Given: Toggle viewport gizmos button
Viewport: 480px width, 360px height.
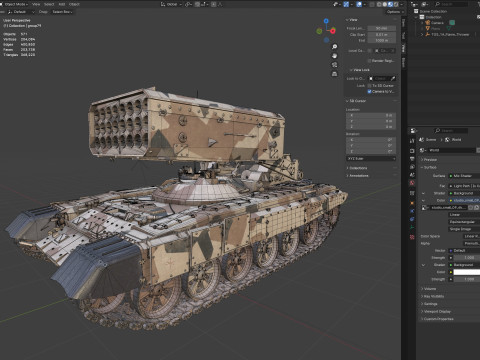Looking at the screenshot, I should (346, 4).
